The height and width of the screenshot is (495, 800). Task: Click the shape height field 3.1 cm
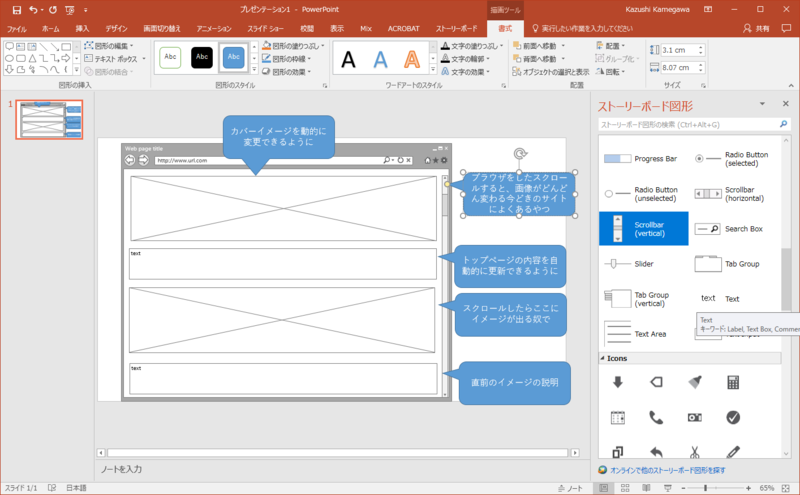680,50
